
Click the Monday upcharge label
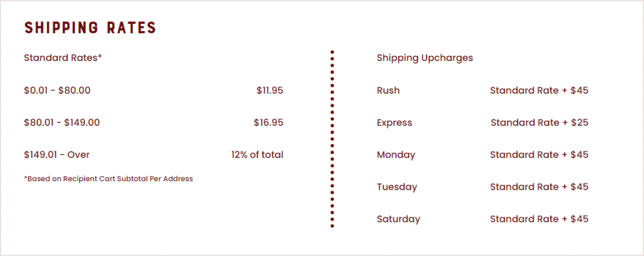point(396,155)
